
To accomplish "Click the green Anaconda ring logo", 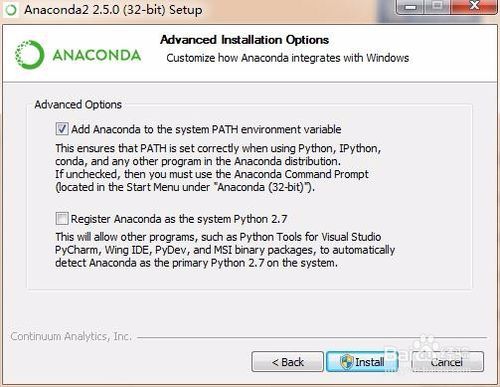I will 29,55.
